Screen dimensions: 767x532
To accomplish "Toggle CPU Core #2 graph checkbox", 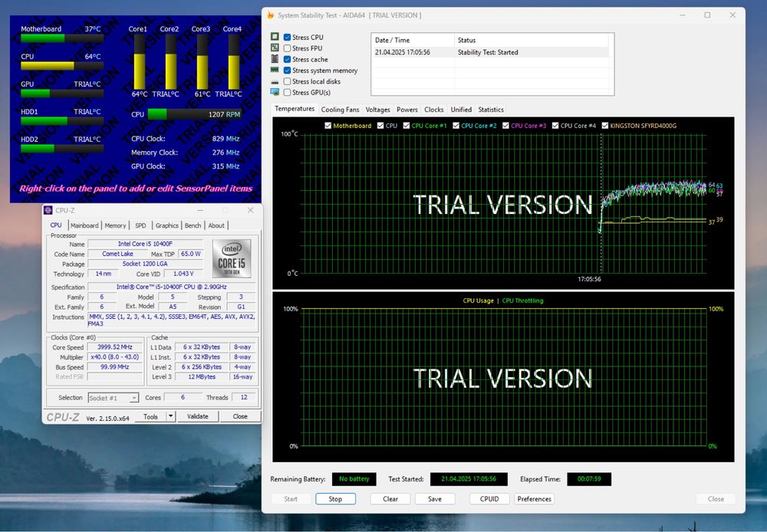I will [x=456, y=126].
